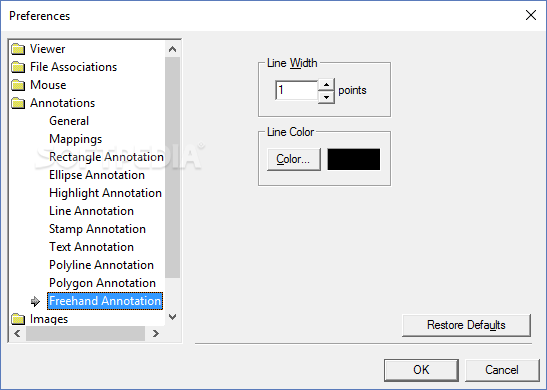Click the 'points' unit label

(x=352, y=90)
